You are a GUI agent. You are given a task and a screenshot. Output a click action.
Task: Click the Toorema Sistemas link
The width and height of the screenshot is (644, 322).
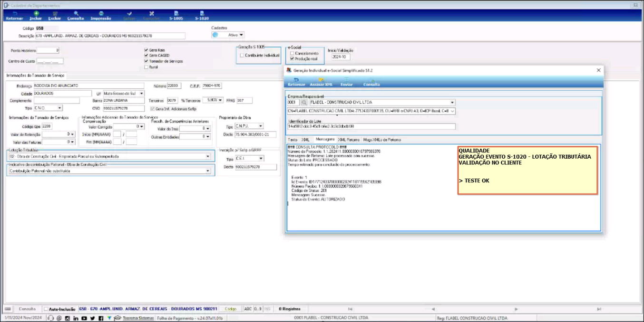pyautogui.click(x=138, y=318)
